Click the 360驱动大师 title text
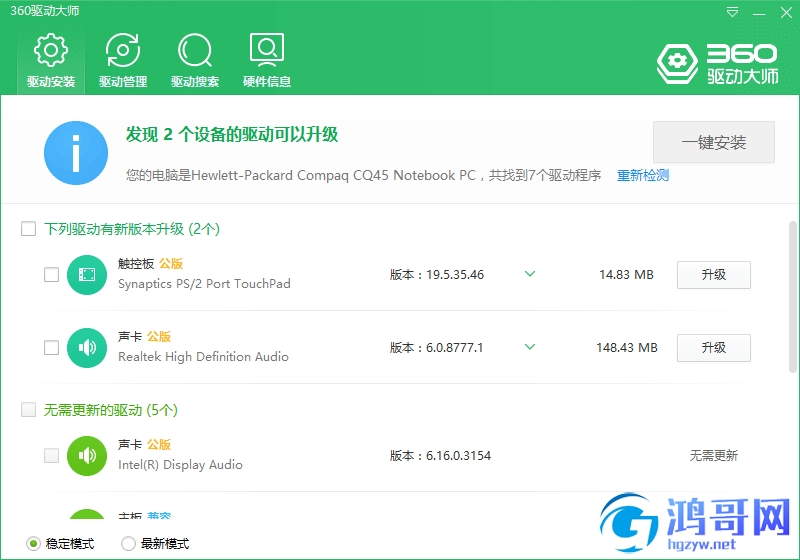 pos(45,11)
